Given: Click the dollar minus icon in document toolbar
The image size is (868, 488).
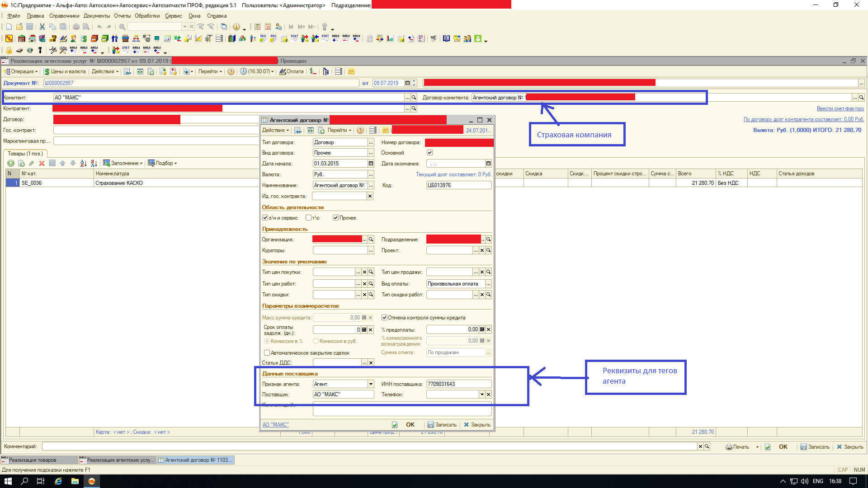Looking at the screenshot, I should point(313,71).
